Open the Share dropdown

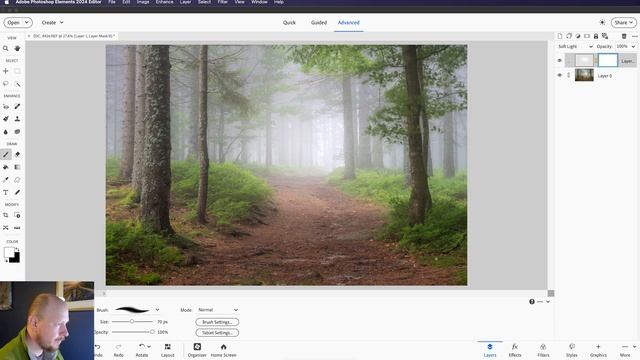click(624, 22)
